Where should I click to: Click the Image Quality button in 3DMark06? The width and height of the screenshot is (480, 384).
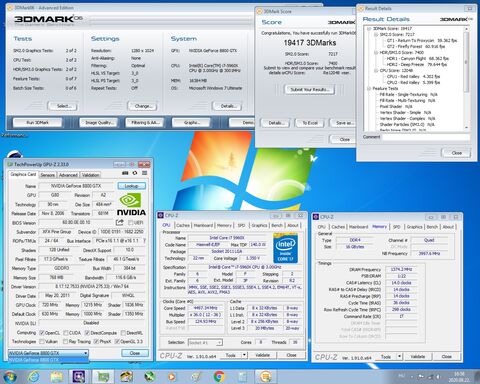[x=99, y=122]
